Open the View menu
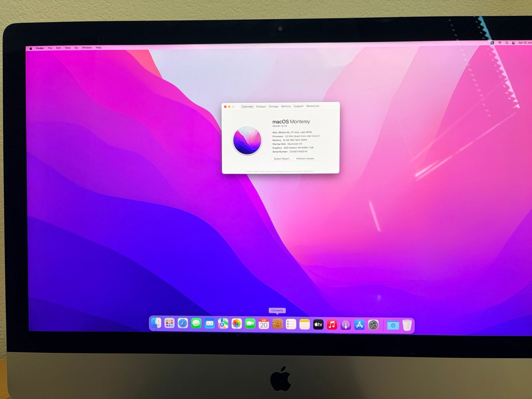The height and width of the screenshot is (399, 532). [x=67, y=48]
